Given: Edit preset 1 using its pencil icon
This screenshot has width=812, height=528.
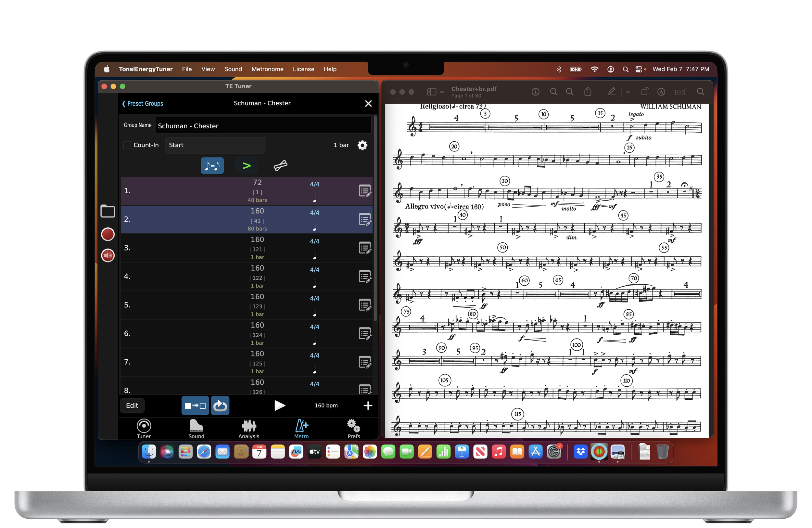Looking at the screenshot, I should [365, 191].
